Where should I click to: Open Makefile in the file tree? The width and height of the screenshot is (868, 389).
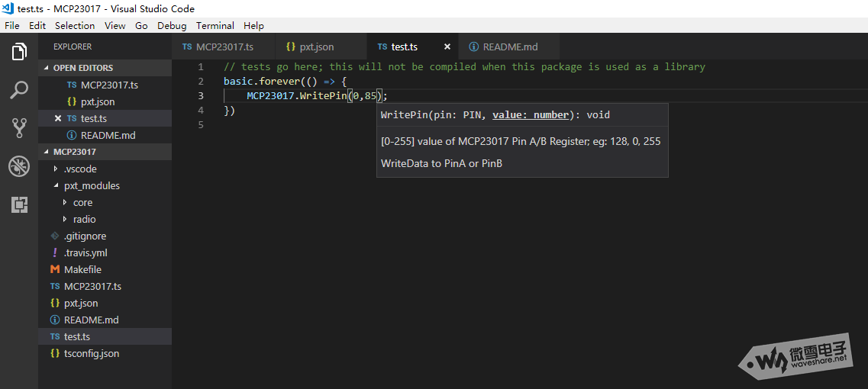pos(105,269)
